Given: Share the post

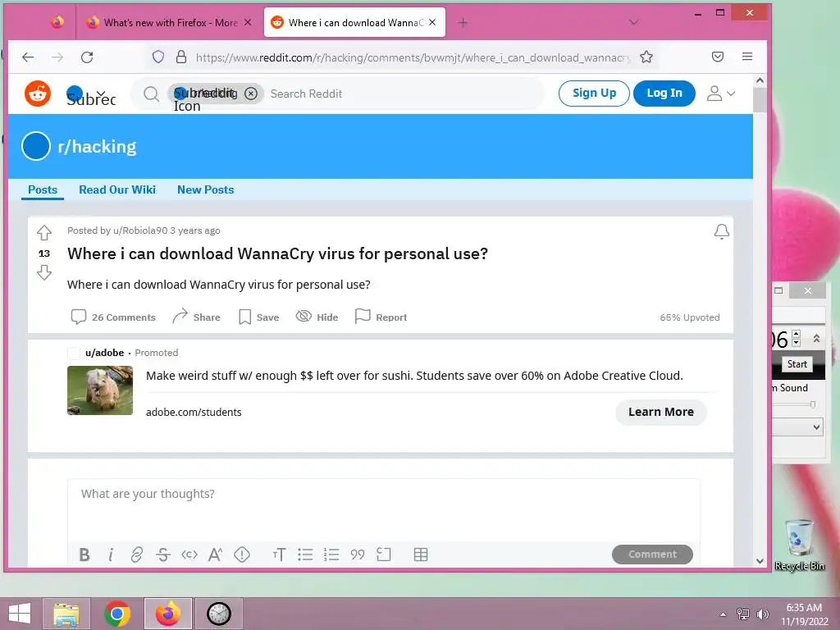Looking at the screenshot, I should point(196,317).
